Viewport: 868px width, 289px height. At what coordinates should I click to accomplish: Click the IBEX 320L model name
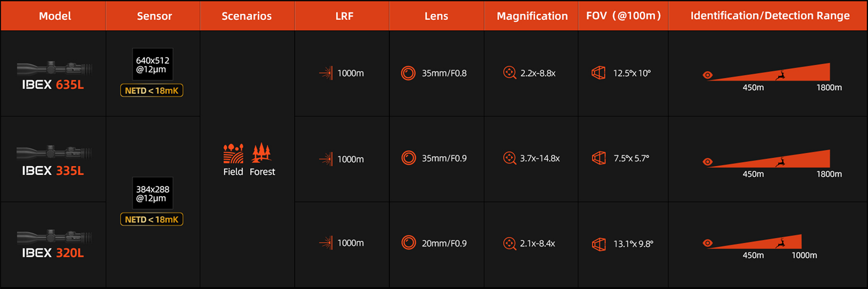point(53,253)
